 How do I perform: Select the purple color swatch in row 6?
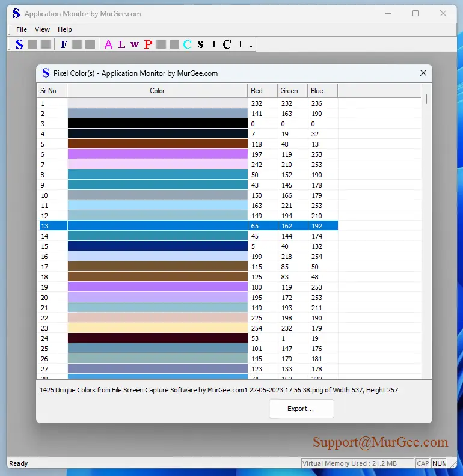pyautogui.click(x=158, y=154)
